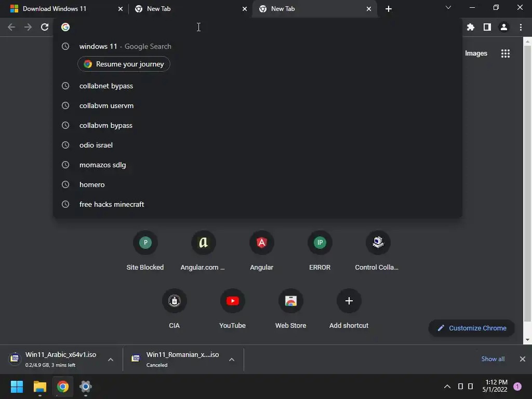Image resolution: width=532 pixels, height=399 pixels.
Task: Reload the current page
Action: [x=45, y=27]
